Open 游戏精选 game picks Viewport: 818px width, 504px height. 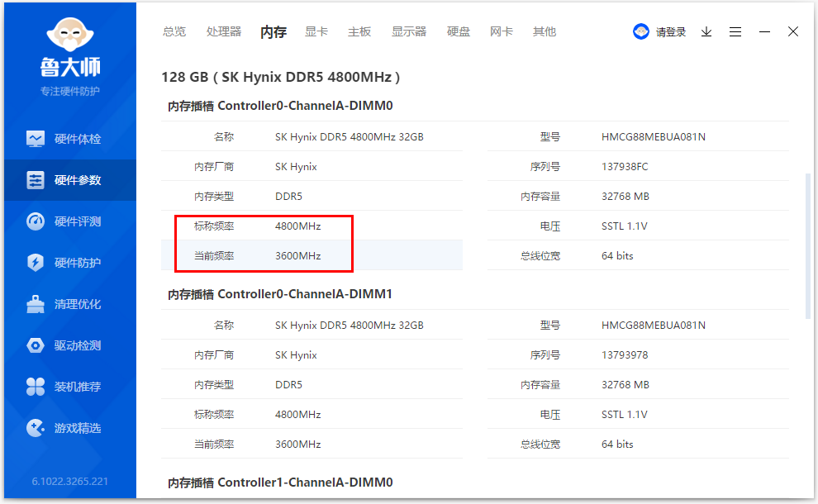click(x=69, y=427)
